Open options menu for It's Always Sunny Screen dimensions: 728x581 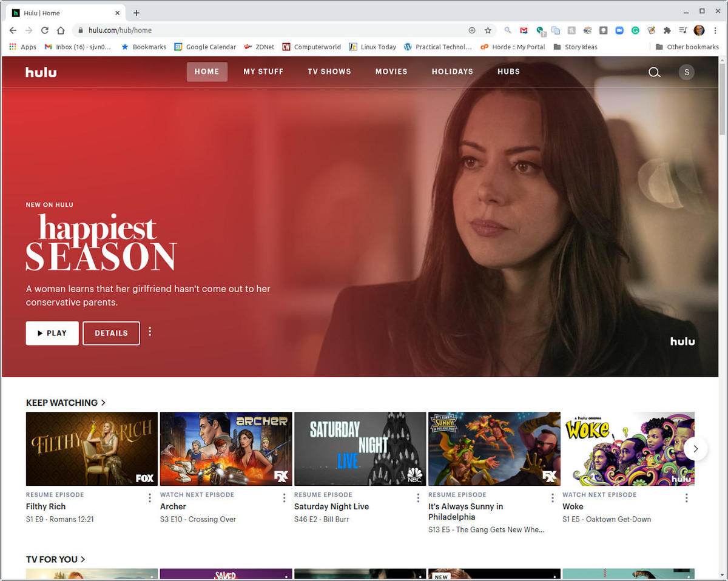click(552, 498)
